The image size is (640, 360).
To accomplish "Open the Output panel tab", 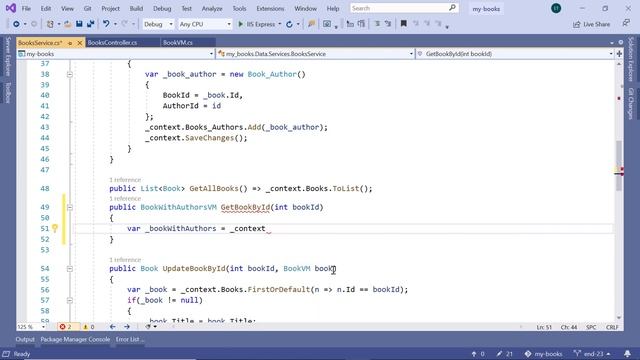I will pyautogui.click(x=25, y=340).
